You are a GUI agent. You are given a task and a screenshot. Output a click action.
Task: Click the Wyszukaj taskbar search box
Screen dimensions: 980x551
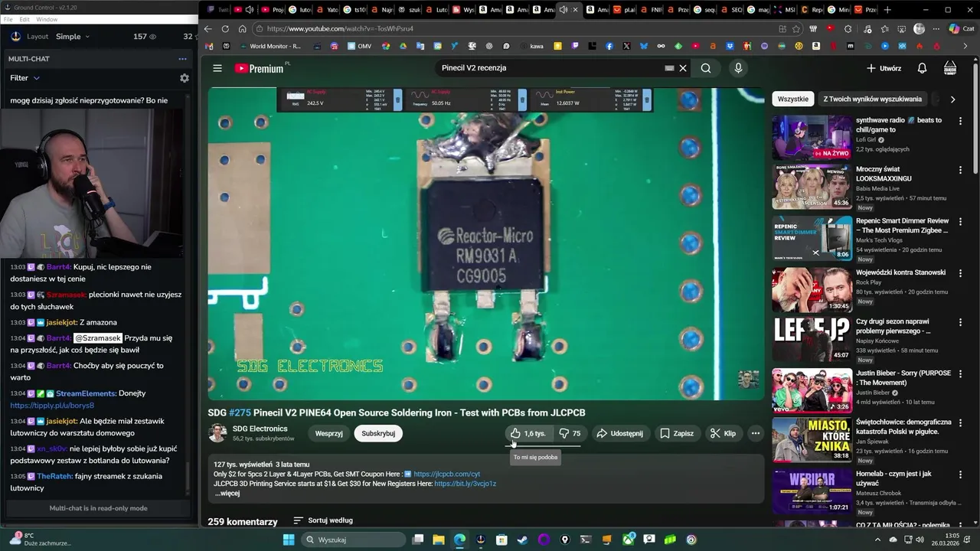pos(352,540)
